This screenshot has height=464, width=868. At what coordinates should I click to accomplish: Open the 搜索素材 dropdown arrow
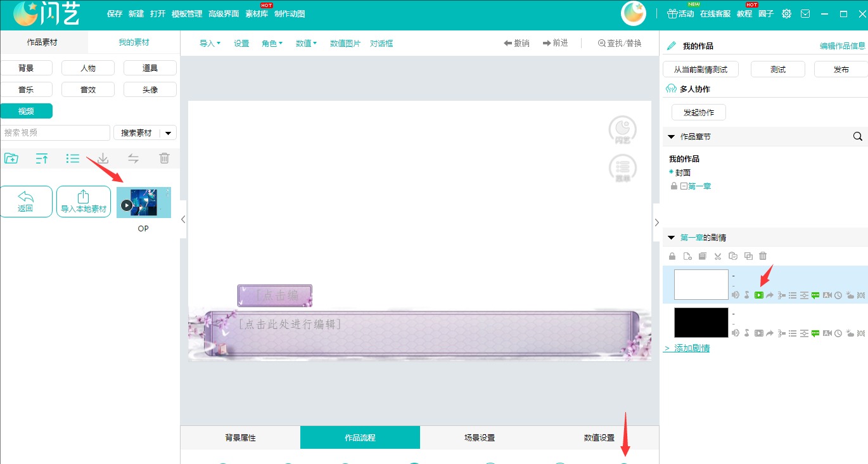168,132
